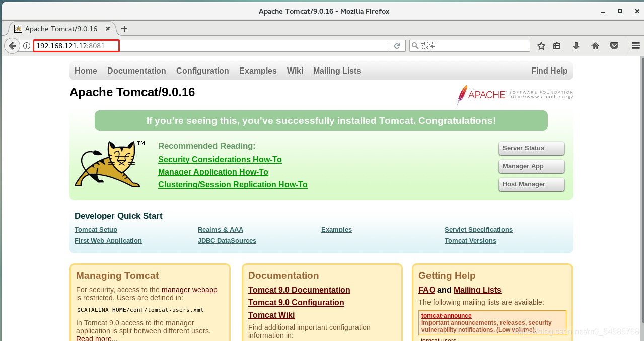Open Configuration in Tomcat navigation bar

(202, 71)
